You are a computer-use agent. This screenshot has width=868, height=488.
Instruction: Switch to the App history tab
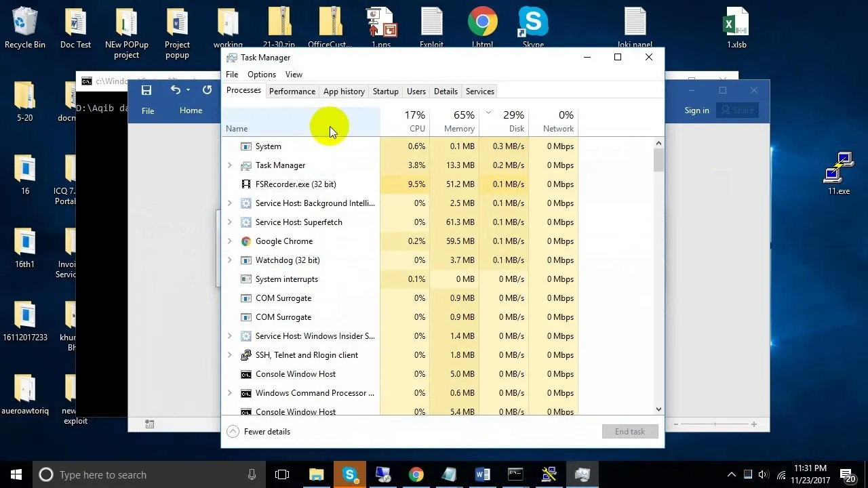point(344,91)
